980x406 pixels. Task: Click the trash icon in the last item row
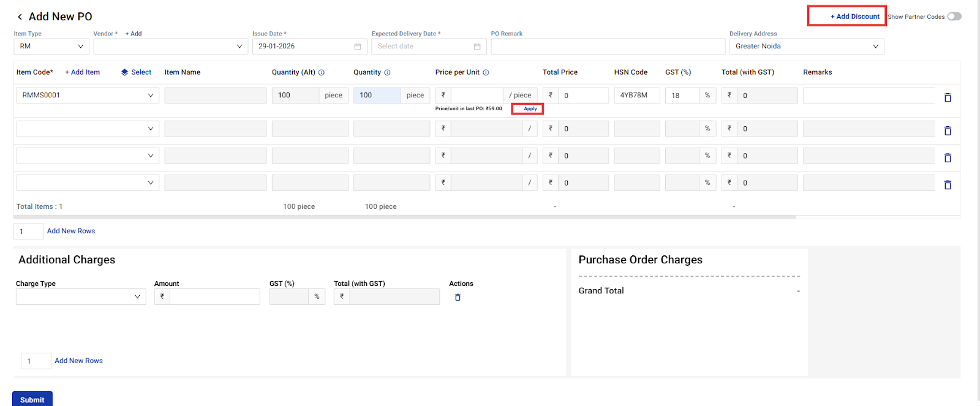(x=947, y=185)
